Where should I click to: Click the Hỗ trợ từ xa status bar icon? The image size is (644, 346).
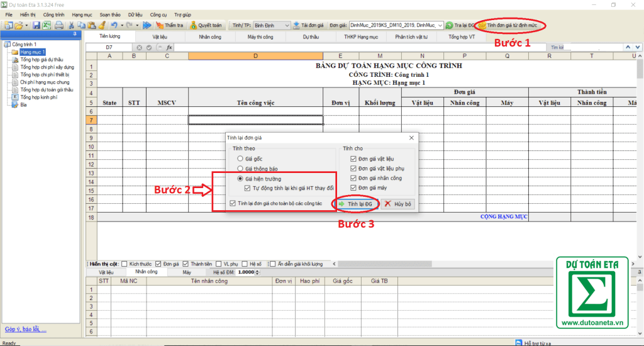519,343
